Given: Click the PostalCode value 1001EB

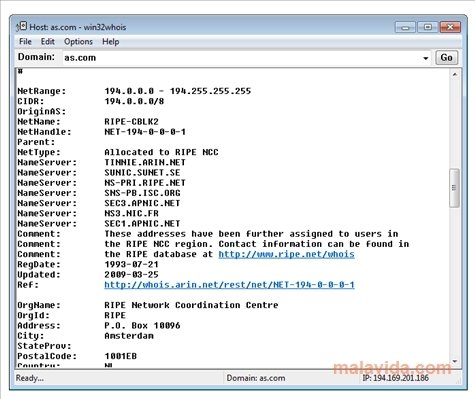Looking at the screenshot, I should pyautogui.click(x=120, y=356).
